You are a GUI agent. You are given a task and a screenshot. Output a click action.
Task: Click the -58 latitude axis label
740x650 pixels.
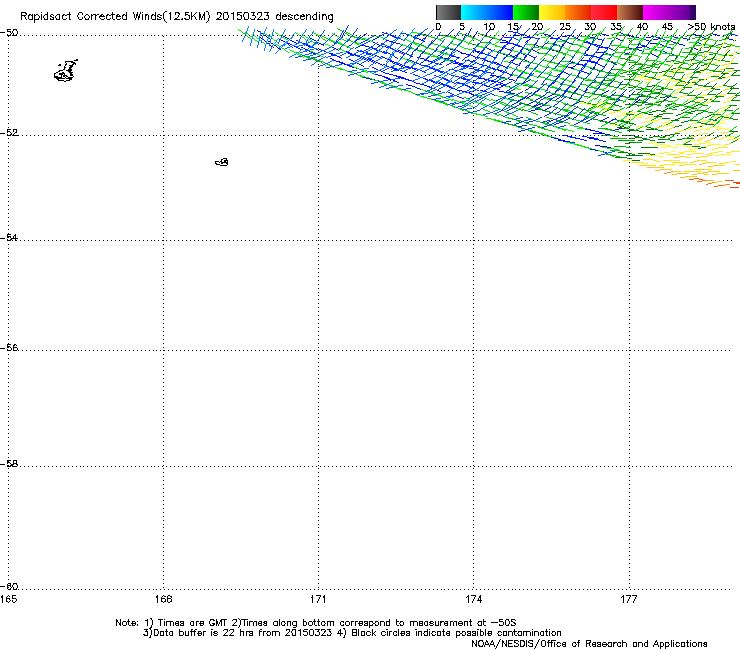point(10,464)
